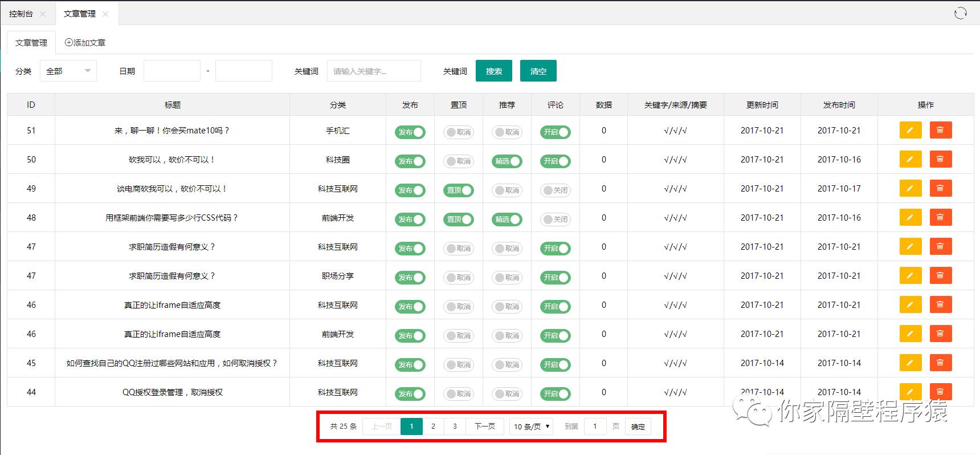
Task: Open the 分类 dropdown showing 全部
Action: pyautogui.click(x=68, y=71)
